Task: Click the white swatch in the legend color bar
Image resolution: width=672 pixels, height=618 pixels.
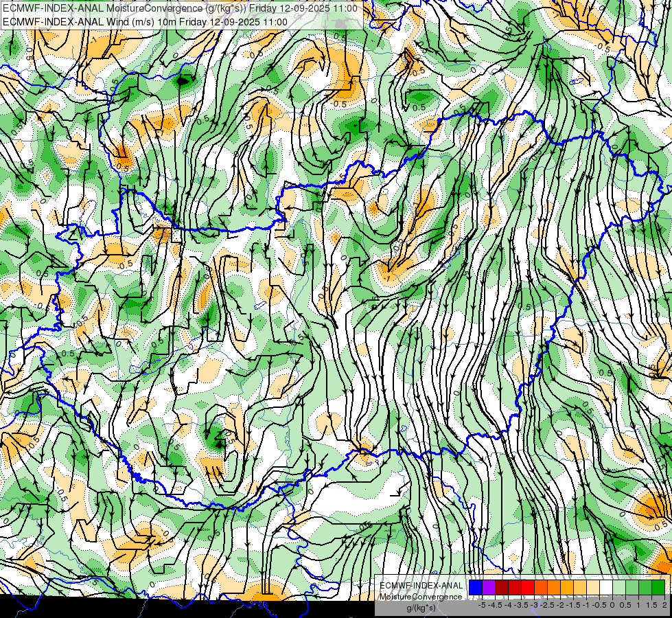Action: pyautogui.click(x=606, y=587)
